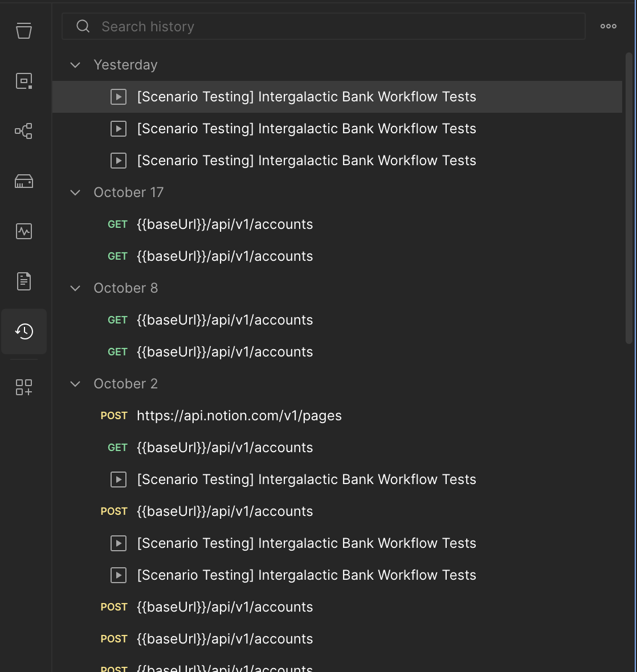The image size is (637, 672).
Task: Open last Workflow Tests run under Yesterday
Action: [307, 161]
